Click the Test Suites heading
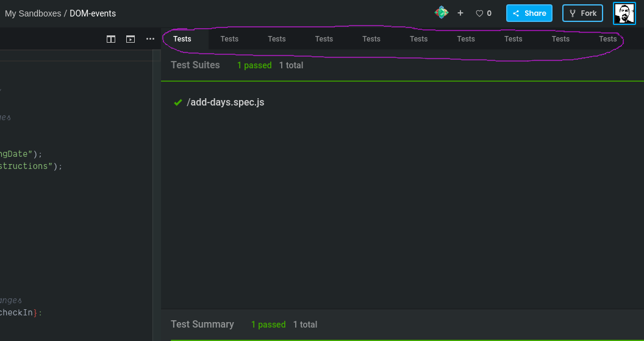Screen dimensions: 644x341 196,65
